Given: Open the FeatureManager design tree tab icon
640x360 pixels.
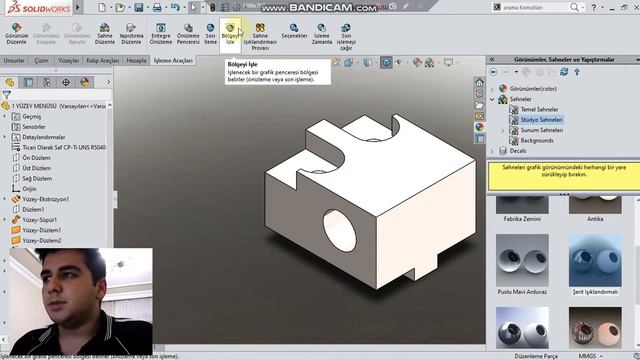Looking at the screenshot, I should click(x=10, y=82).
